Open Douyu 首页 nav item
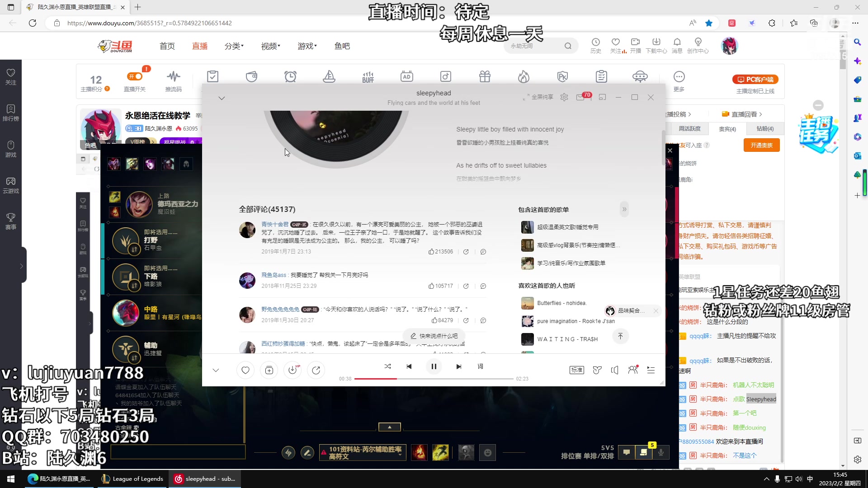Viewport: 868px width, 488px height. (x=167, y=46)
